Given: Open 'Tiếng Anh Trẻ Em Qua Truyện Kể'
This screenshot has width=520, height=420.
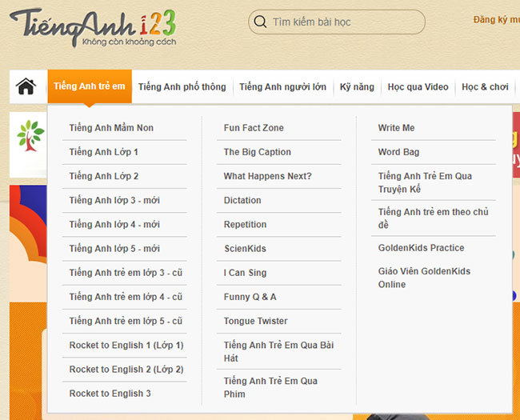Looking at the screenshot, I should [425, 182].
